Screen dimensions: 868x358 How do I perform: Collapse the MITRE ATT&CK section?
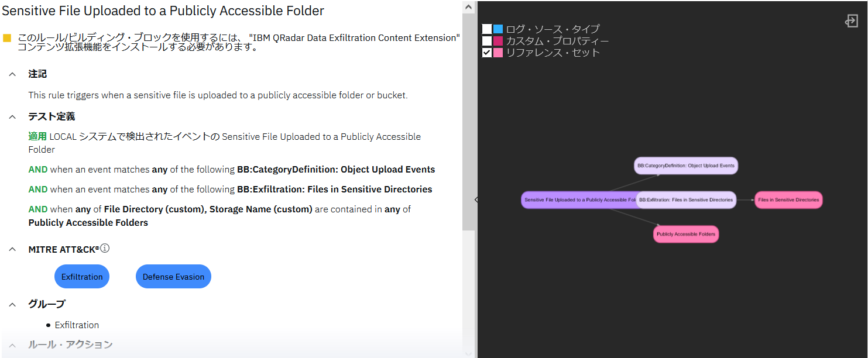(x=12, y=249)
